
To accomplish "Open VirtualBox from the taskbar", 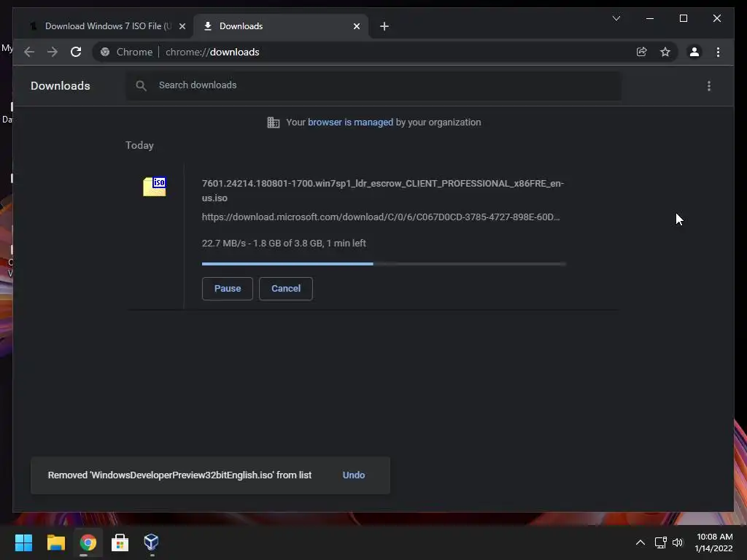I will (x=152, y=542).
